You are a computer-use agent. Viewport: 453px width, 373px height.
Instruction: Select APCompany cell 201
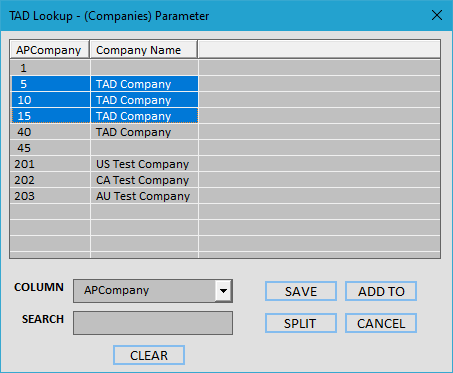(50, 164)
